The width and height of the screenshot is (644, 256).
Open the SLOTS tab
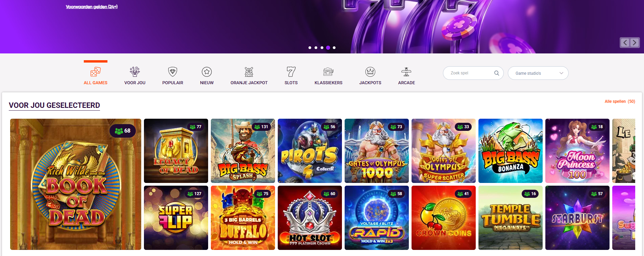[291, 83]
